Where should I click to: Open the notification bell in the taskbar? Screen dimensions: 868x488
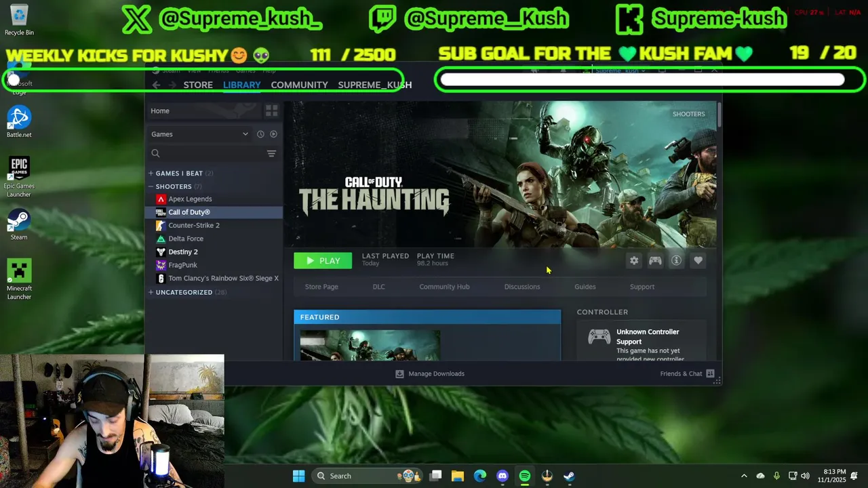pyautogui.click(x=854, y=476)
